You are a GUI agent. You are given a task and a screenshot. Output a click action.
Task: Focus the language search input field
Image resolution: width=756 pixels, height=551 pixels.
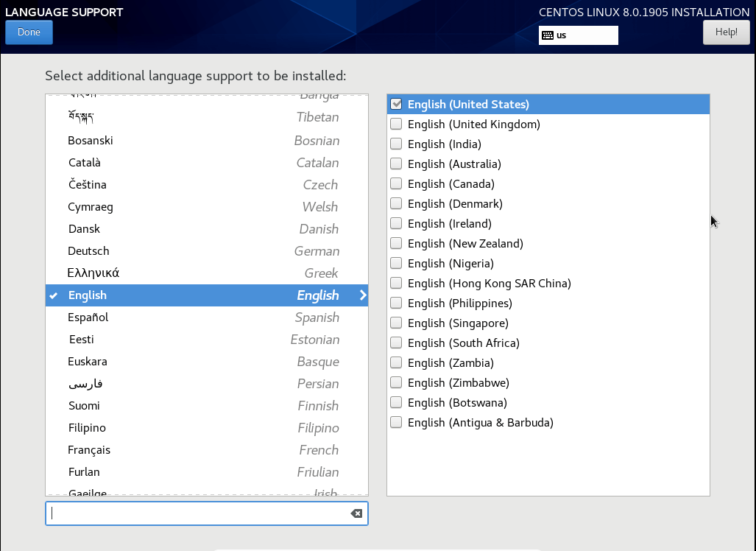coord(206,513)
